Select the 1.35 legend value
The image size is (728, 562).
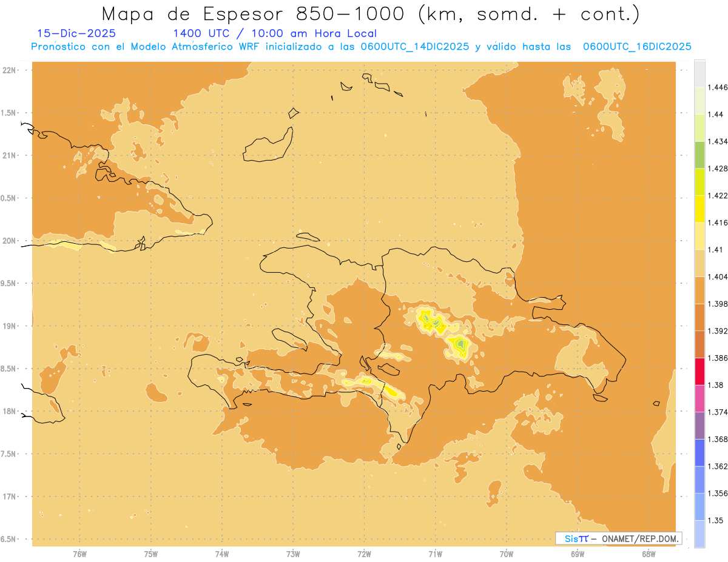[x=716, y=521]
